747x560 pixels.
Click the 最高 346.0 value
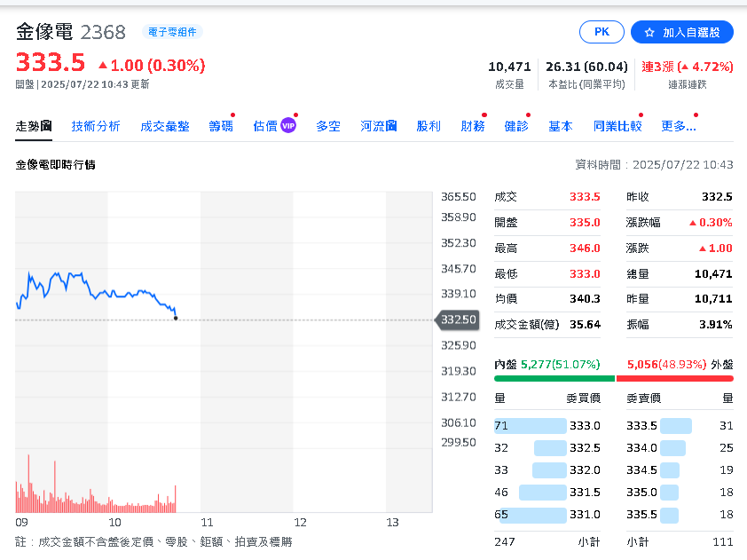[585, 248]
